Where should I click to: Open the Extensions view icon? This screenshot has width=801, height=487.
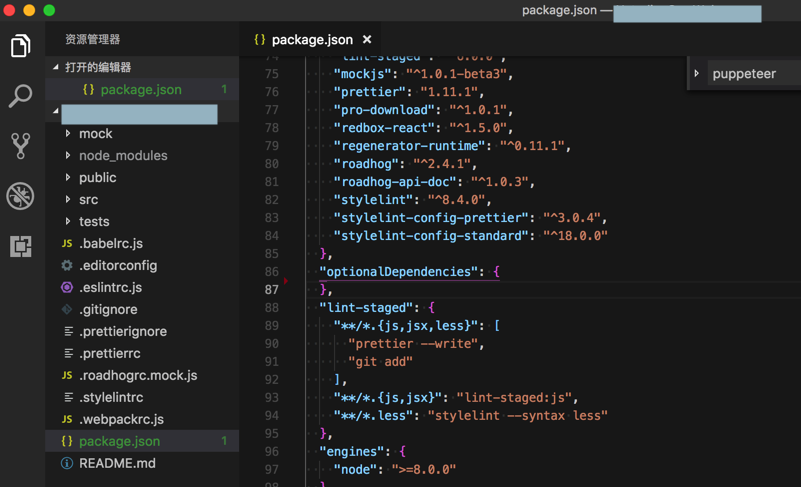pos(20,246)
